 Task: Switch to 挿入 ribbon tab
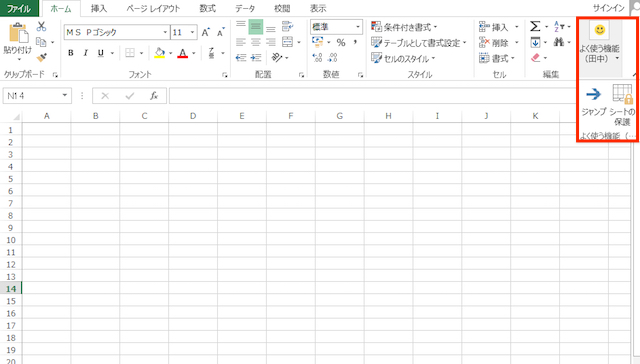pyautogui.click(x=99, y=8)
